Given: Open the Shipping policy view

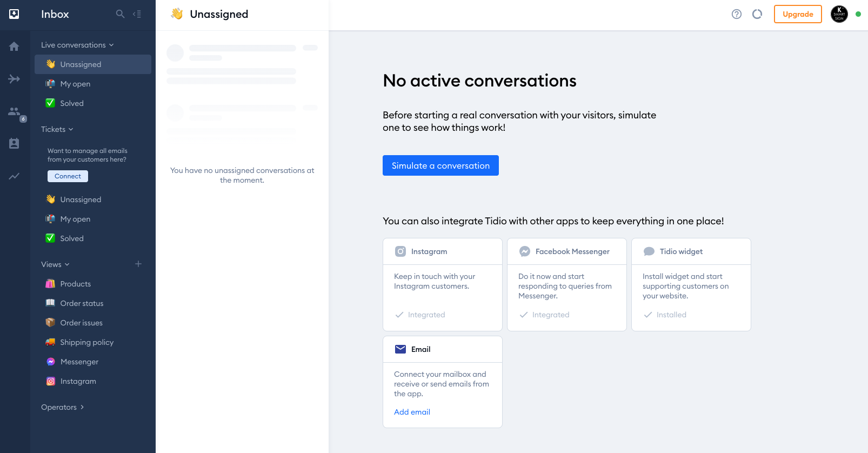Looking at the screenshot, I should [x=93, y=342].
